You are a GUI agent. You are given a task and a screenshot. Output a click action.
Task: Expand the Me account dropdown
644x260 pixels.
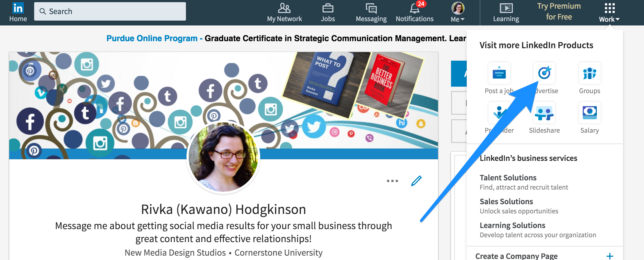pos(458,12)
